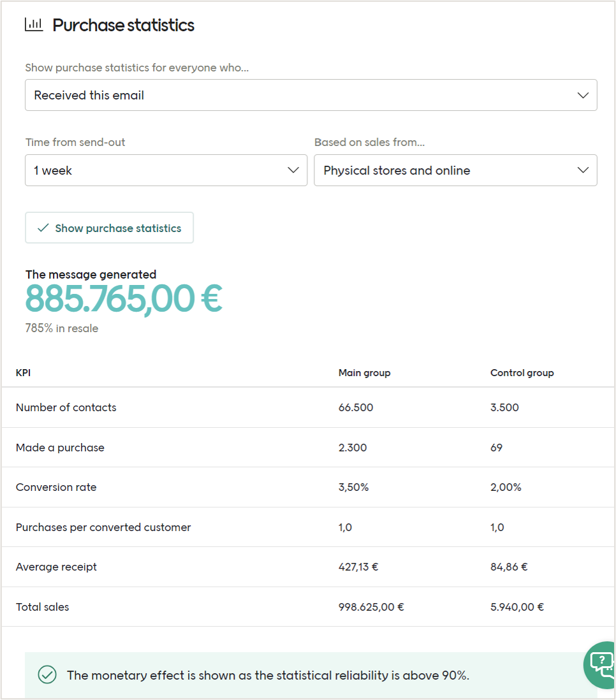Select the Main group column header
616x700 pixels.
[364, 373]
